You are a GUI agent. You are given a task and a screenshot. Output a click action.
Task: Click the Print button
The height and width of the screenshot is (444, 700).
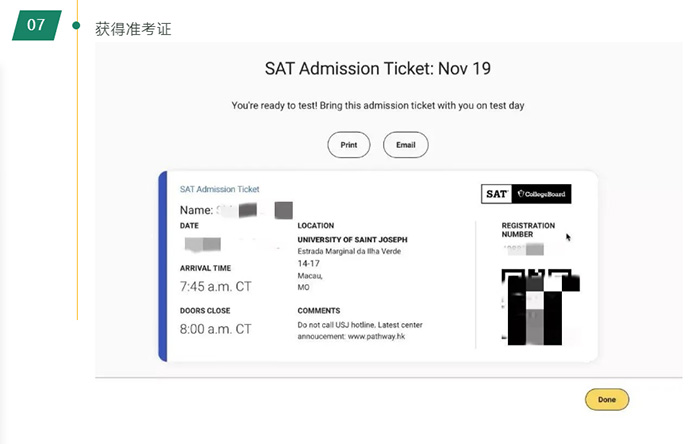coord(348,145)
